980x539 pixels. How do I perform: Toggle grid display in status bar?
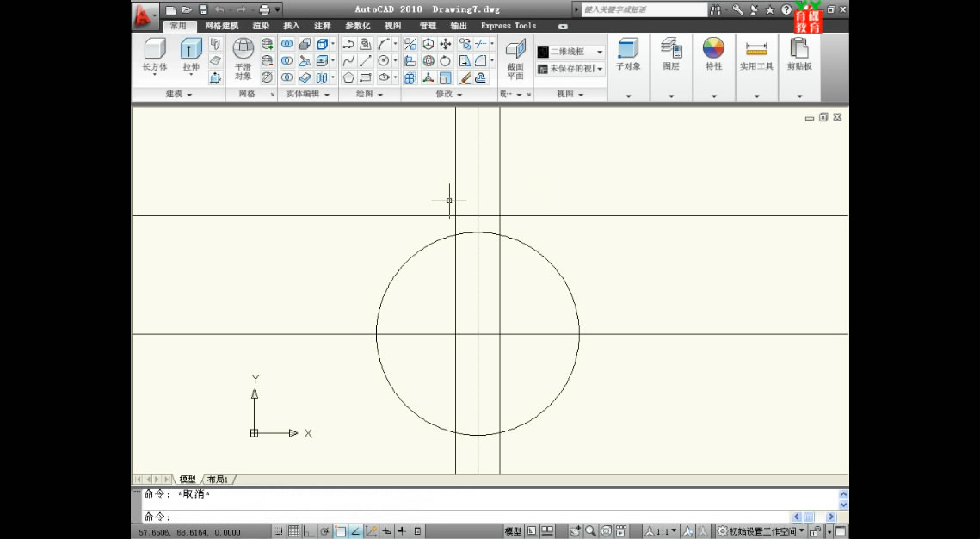293,531
